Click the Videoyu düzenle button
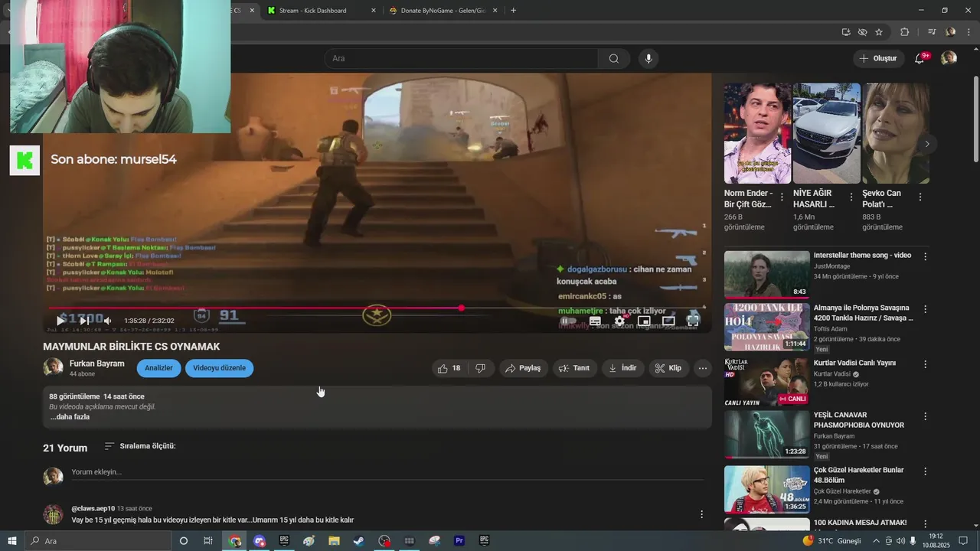This screenshot has height=551, width=980. point(219,368)
